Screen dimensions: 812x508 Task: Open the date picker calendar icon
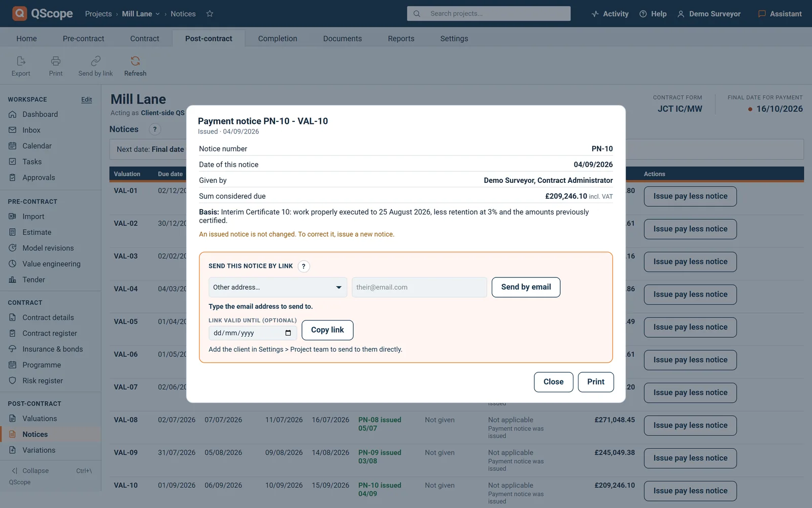288,333
